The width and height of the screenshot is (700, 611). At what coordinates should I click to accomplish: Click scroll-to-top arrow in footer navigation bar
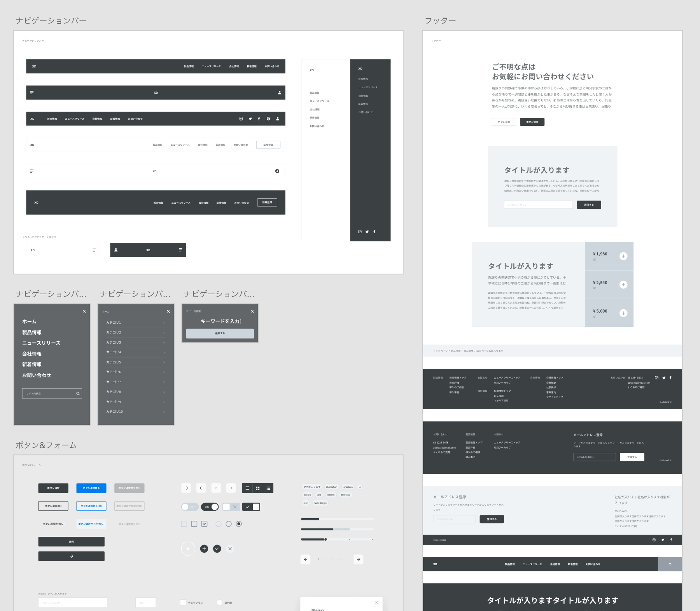[x=670, y=564]
